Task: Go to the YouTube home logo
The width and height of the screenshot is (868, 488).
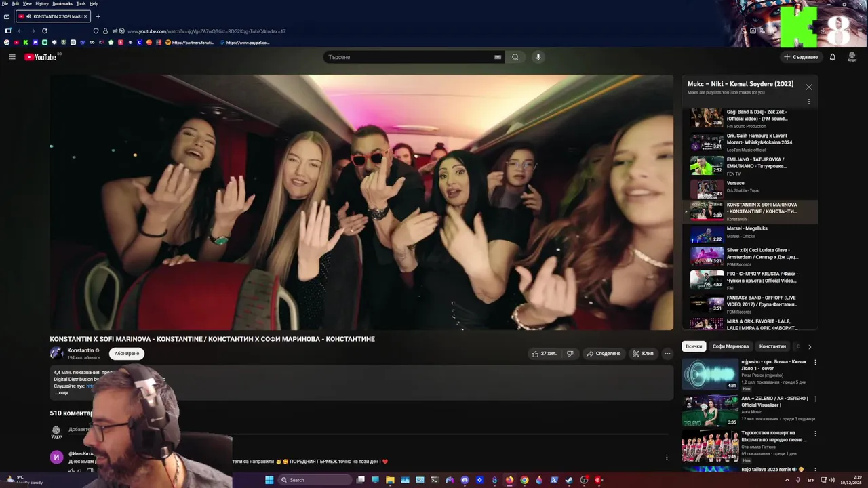Action: 41,57
